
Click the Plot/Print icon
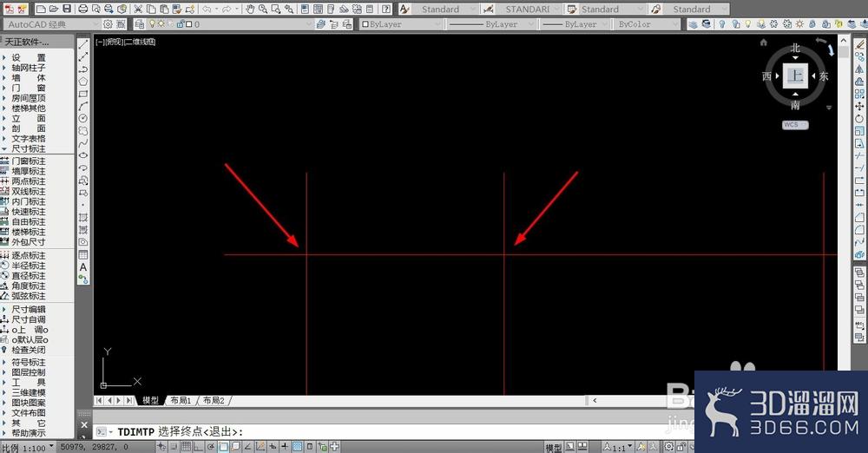click(x=83, y=9)
